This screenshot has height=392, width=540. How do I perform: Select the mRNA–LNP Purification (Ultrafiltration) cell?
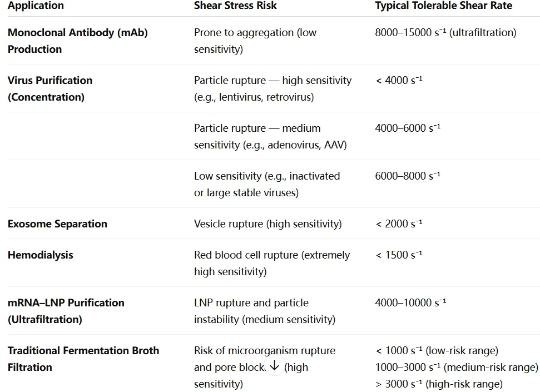click(66, 311)
